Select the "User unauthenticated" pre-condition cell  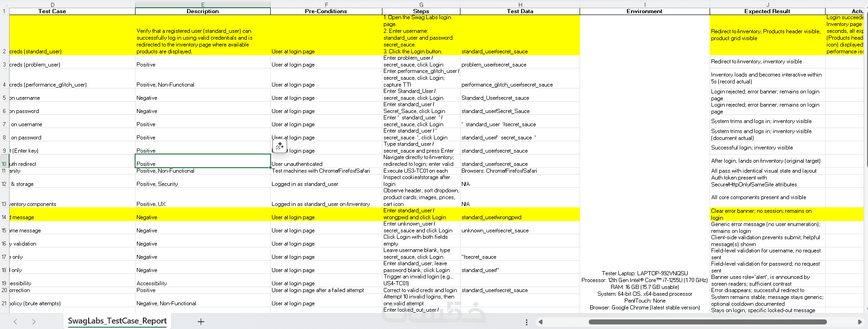pyautogui.click(x=326, y=161)
